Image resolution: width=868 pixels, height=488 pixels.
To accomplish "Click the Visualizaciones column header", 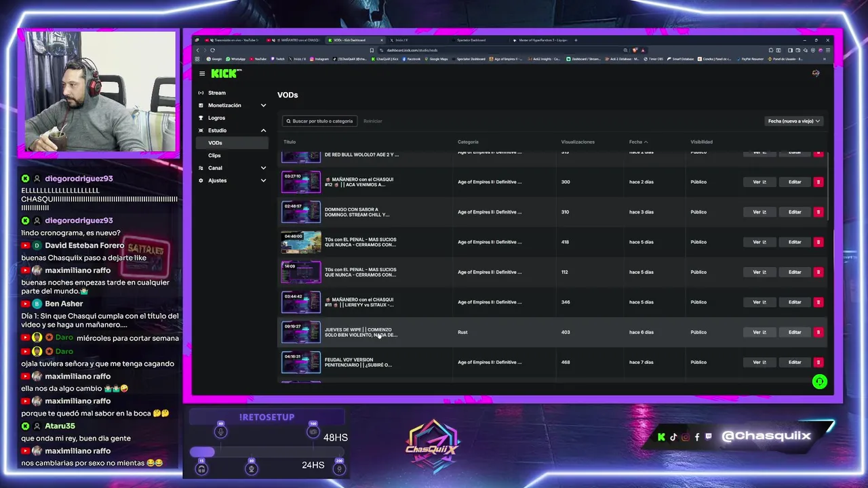I will (578, 142).
